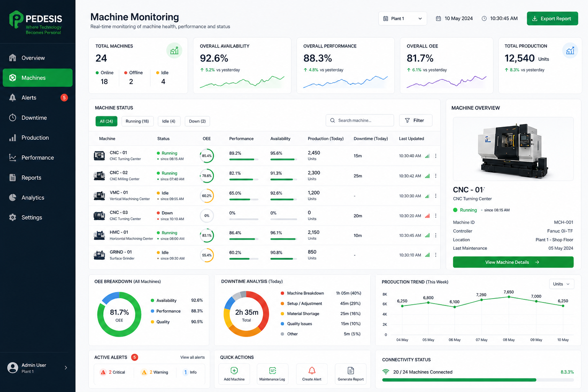Click the CNC machine photo in Machine Overview
Viewport: 588px width, 392px height.
[513, 149]
